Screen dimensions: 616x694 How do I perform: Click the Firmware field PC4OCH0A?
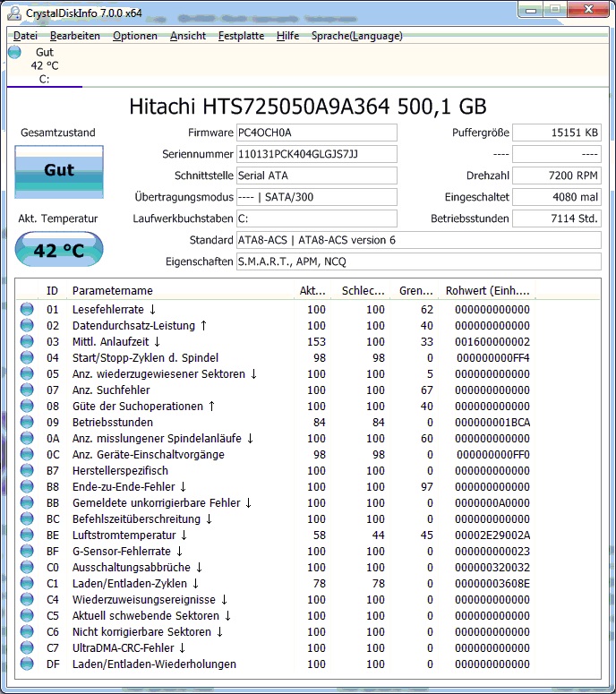pyautogui.click(x=316, y=133)
